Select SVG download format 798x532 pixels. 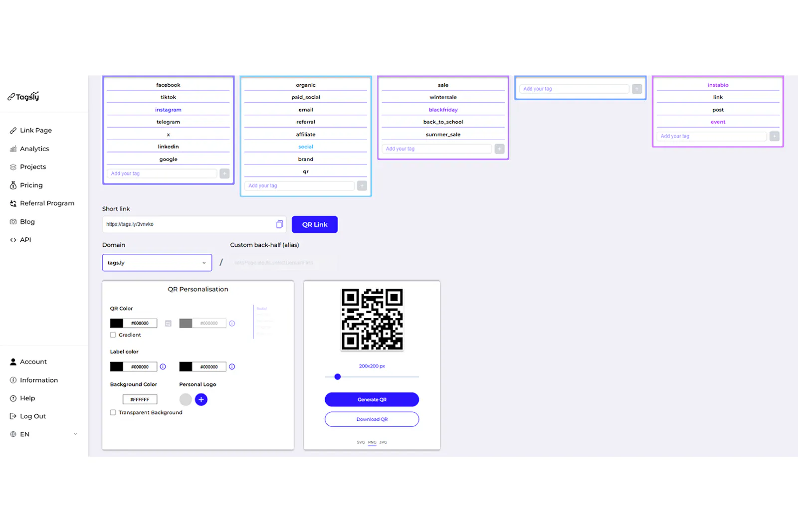(361, 442)
